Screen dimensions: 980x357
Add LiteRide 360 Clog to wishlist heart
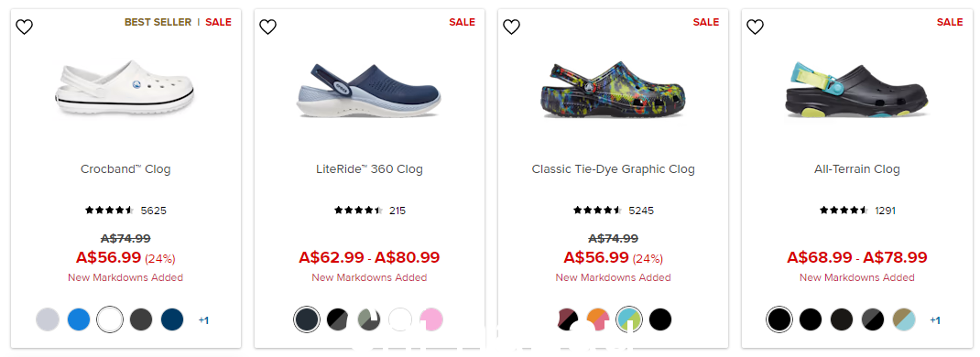pyautogui.click(x=268, y=27)
